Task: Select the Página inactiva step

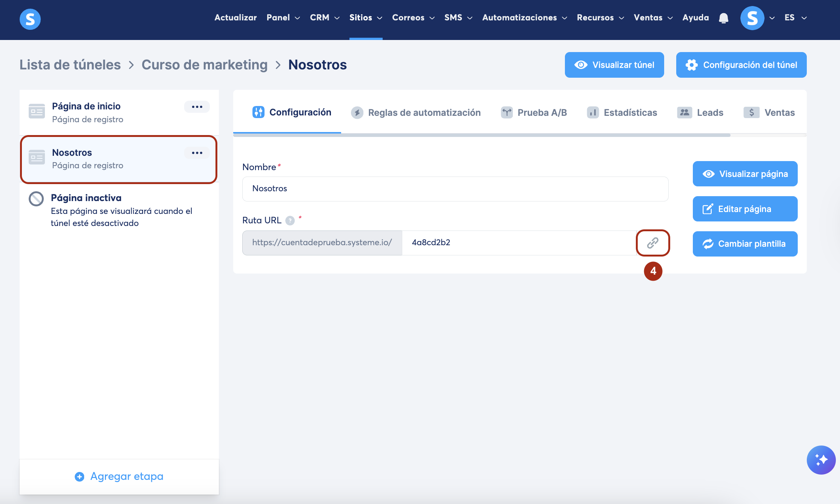Action: tap(86, 198)
